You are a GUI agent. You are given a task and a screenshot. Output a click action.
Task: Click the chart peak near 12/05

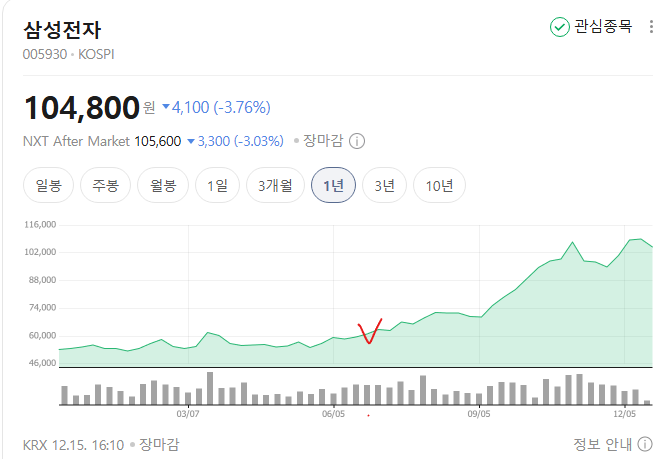[636, 240]
